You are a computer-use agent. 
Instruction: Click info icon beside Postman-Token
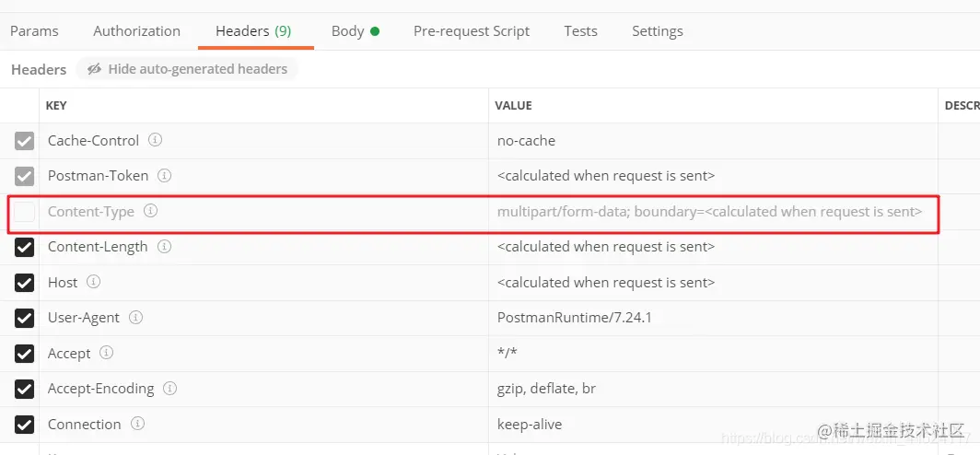coord(165,176)
